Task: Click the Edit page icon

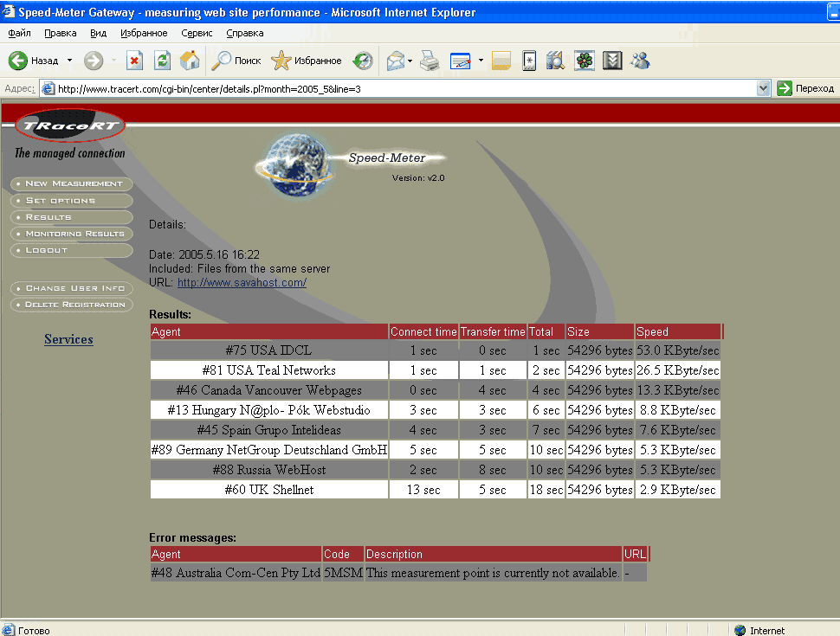Action: pyautogui.click(x=460, y=61)
